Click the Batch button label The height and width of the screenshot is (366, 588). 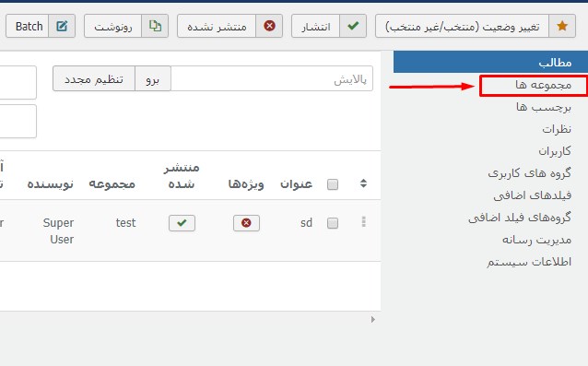point(29,26)
